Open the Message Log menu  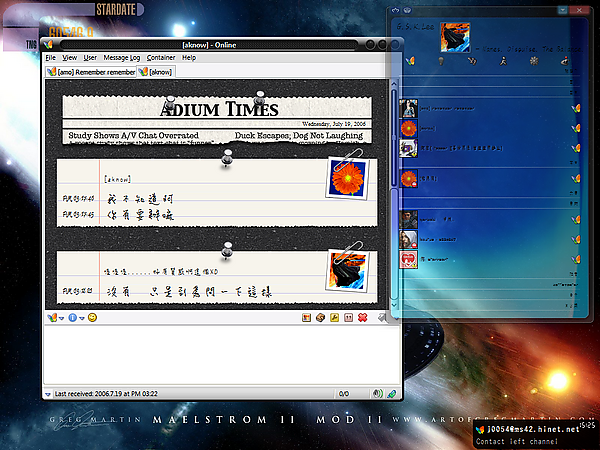(x=121, y=58)
